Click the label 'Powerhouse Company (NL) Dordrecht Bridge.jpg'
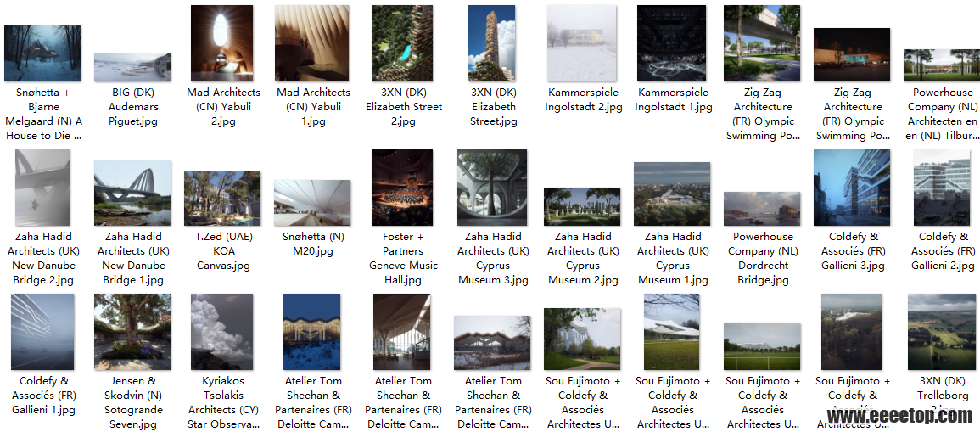The image size is (980, 432). coord(763,258)
